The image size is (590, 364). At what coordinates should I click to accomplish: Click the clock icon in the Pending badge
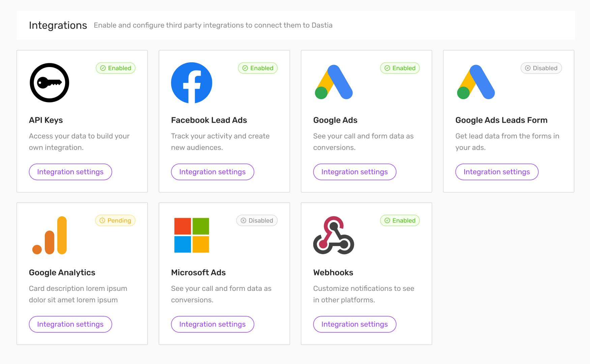(102, 220)
